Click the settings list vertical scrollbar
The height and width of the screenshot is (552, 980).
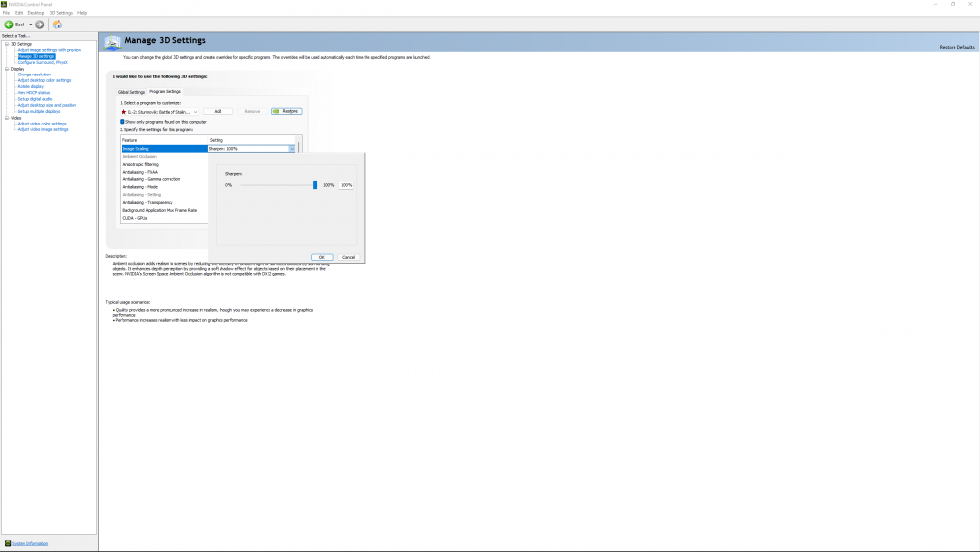coord(298,147)
